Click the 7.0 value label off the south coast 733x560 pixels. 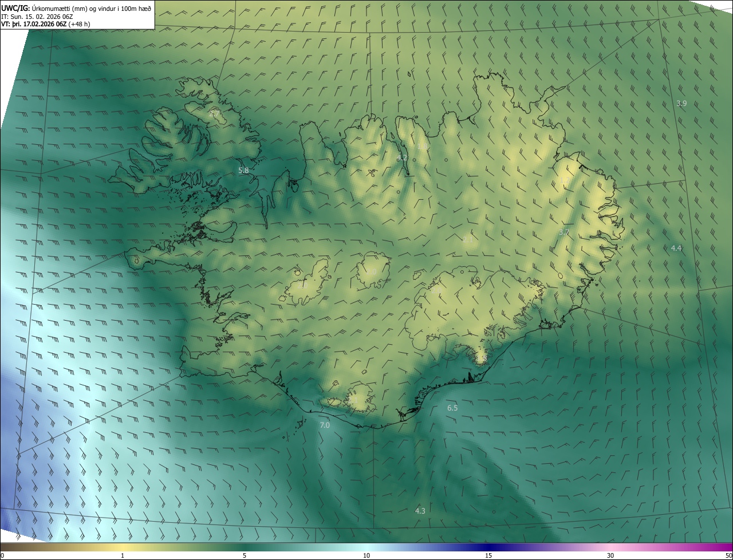pos(325,425)
